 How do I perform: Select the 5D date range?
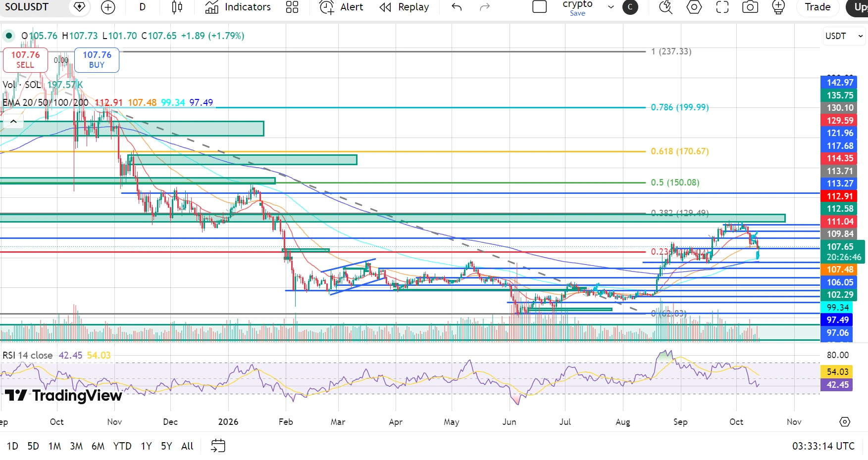click(x=33, y=446)
